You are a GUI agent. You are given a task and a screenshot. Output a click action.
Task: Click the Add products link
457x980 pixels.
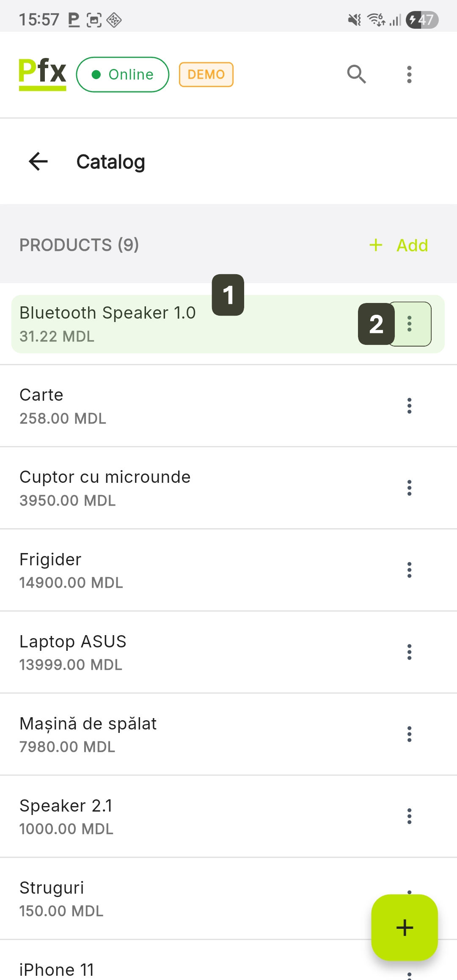399,245
